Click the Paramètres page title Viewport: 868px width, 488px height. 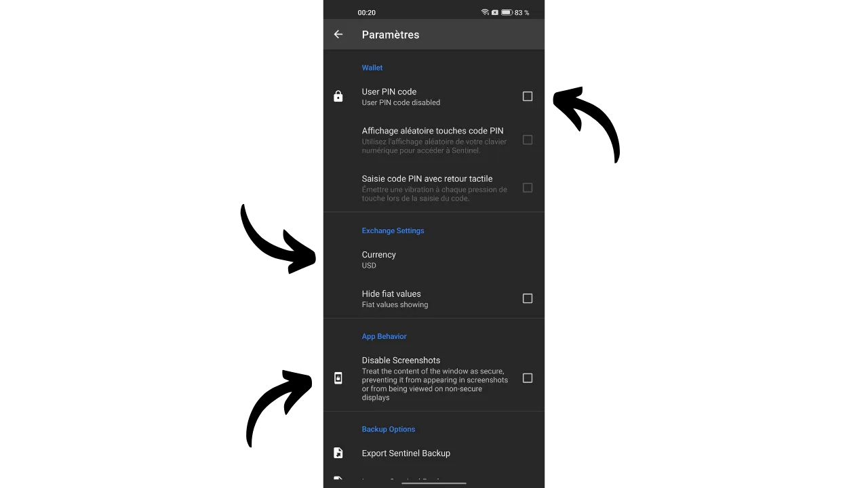coord(391,35)
